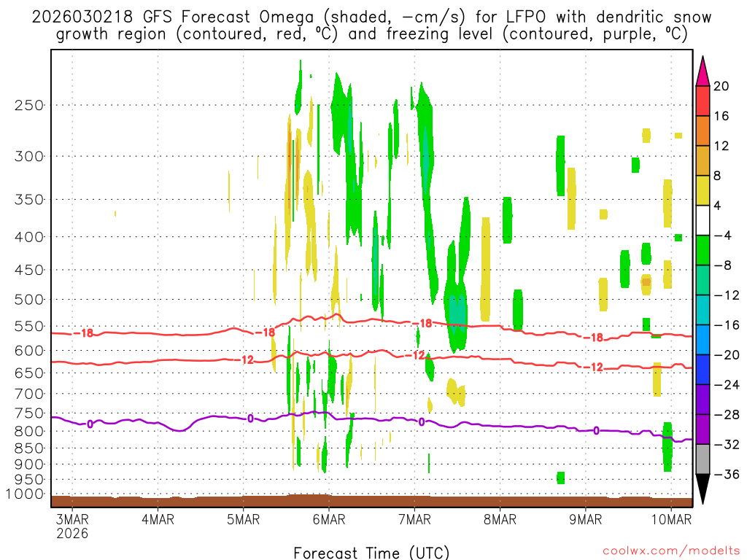Click the -12 contour label near 9MAR

tap(594, 367)
